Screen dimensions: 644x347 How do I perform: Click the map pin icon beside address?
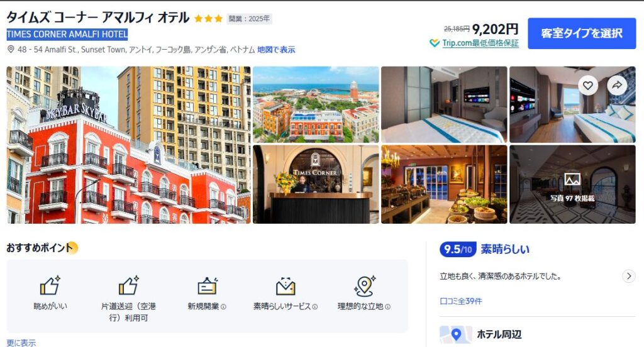[11, 49]
